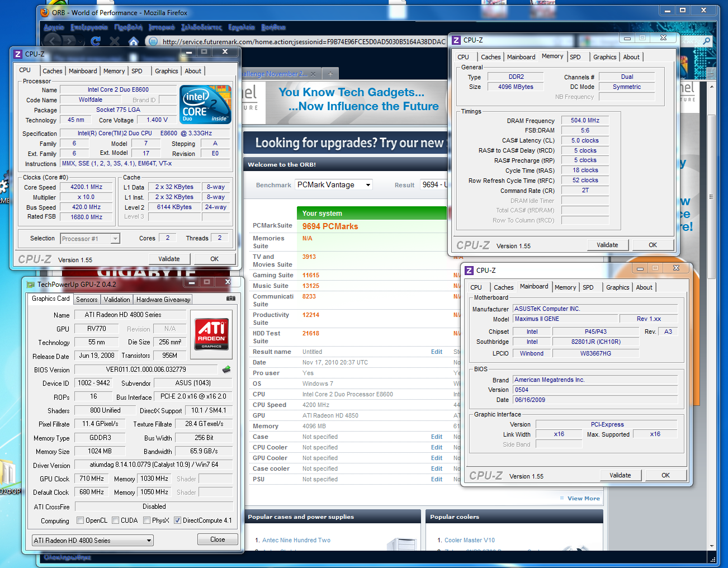Click scrollbar down arrow in Firefox

712,546
